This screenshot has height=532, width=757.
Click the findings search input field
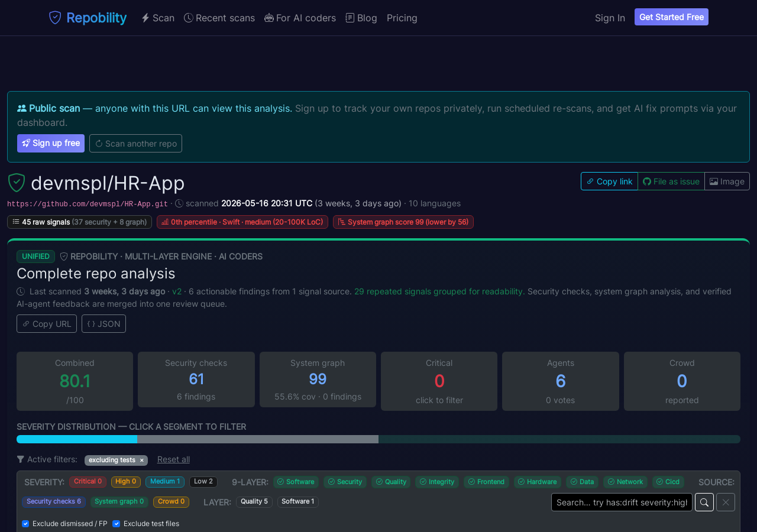click(622, 502)
